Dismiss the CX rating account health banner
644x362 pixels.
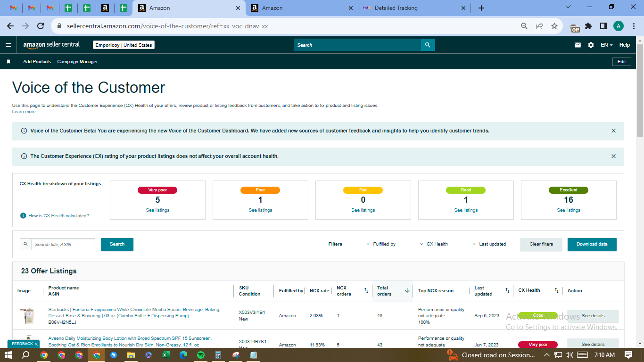613,156
